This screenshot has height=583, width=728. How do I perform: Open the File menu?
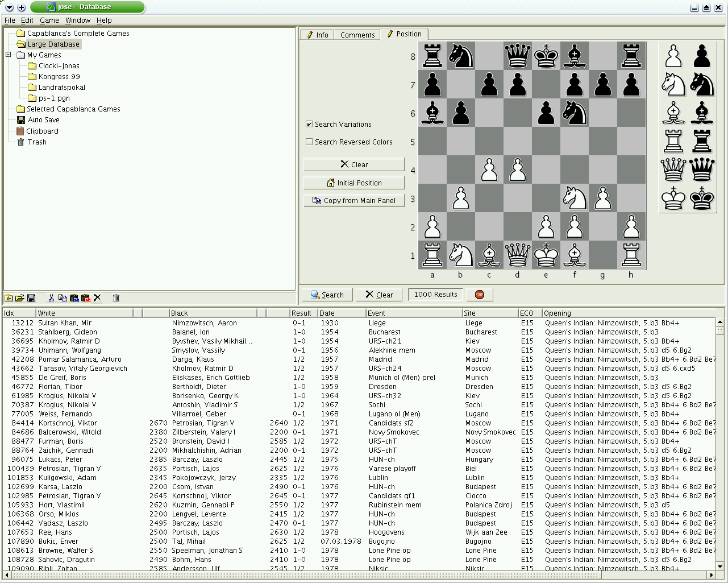(10, 20)
